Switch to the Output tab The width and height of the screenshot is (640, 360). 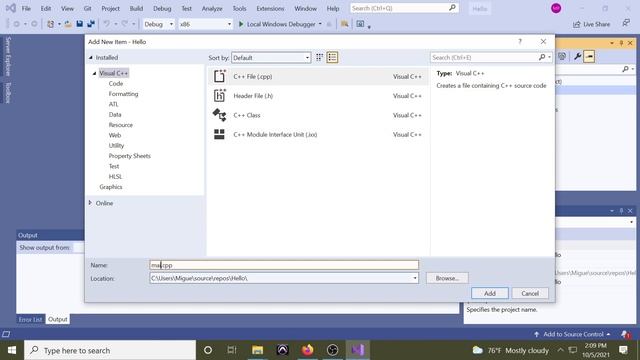pos(58,319)
